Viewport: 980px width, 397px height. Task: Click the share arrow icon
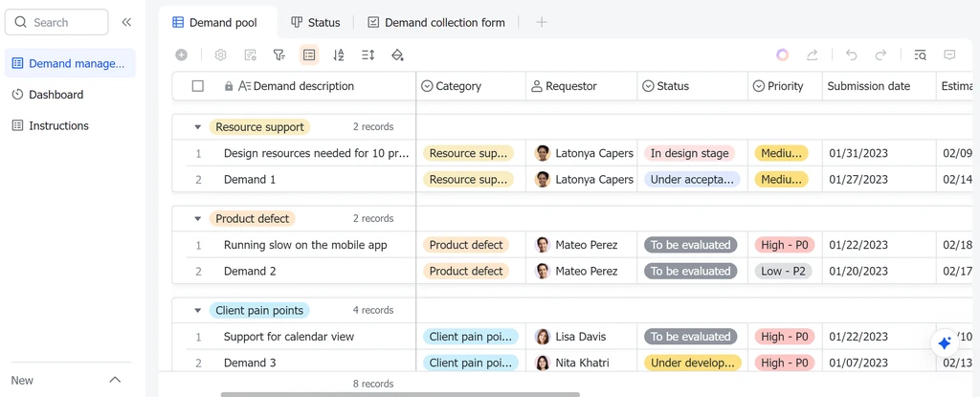(812, 55)
